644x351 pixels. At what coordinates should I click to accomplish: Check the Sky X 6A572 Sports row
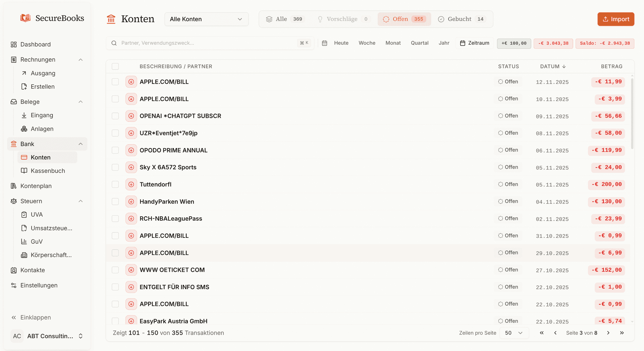(115, 167)
